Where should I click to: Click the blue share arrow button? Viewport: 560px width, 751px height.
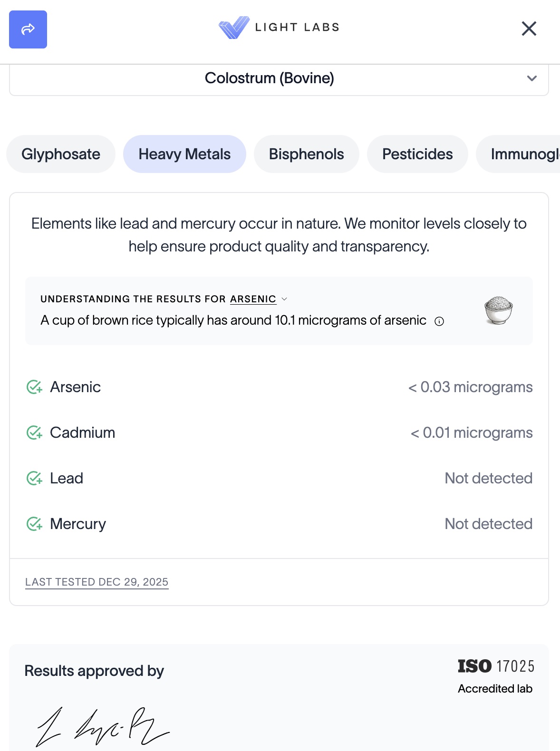point(28,29)
